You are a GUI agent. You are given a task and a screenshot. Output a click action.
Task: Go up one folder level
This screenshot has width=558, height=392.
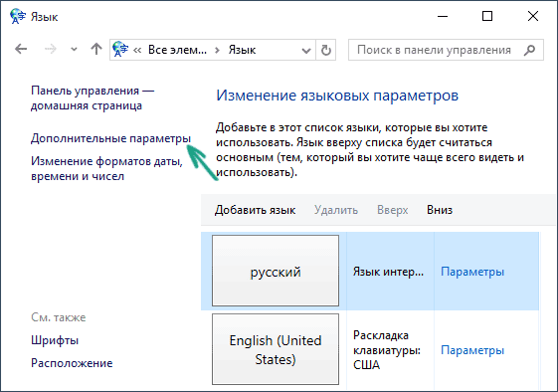(96, 49)
